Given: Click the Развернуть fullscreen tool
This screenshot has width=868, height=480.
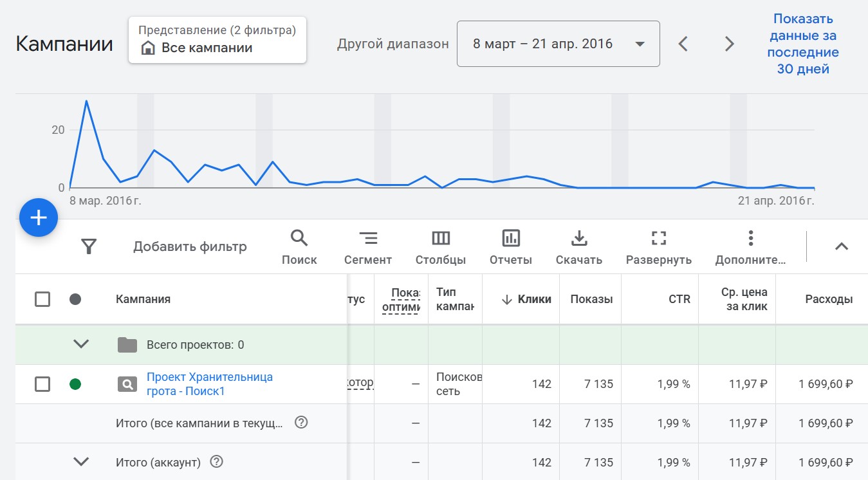Looking at the screenshot, I should click(659, 248).
